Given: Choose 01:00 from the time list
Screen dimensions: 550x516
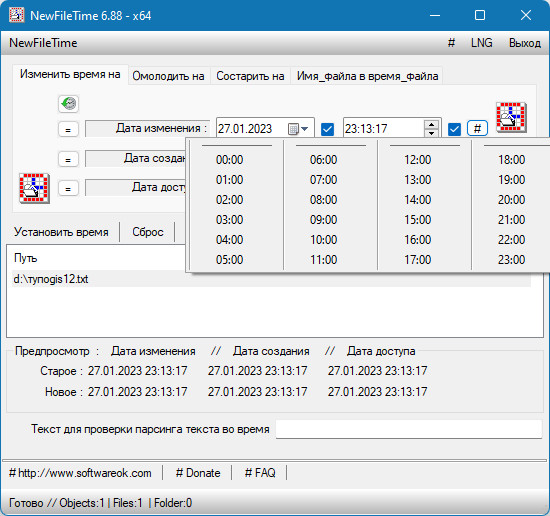Looking at the screenshot, I should pyautogui.click(x=229, y=180).
